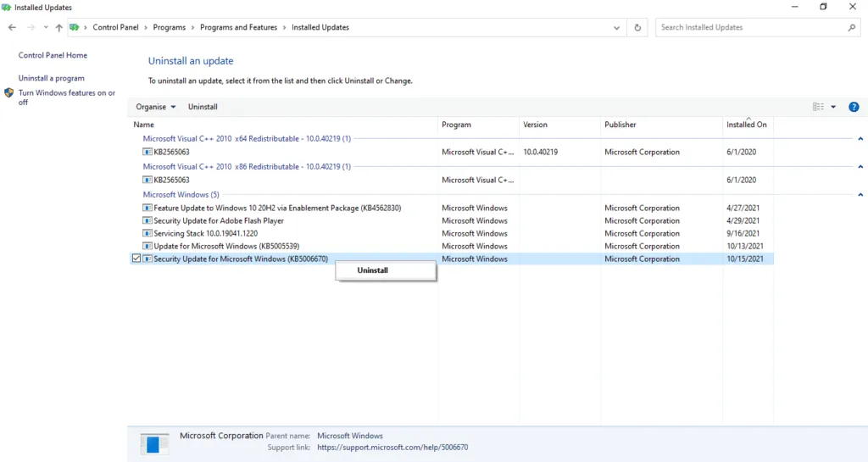Image resolution: width=868 pixels, height=462 pixels.
Task: Click the Control Panel address bar icon
Action: coord(75,27)
